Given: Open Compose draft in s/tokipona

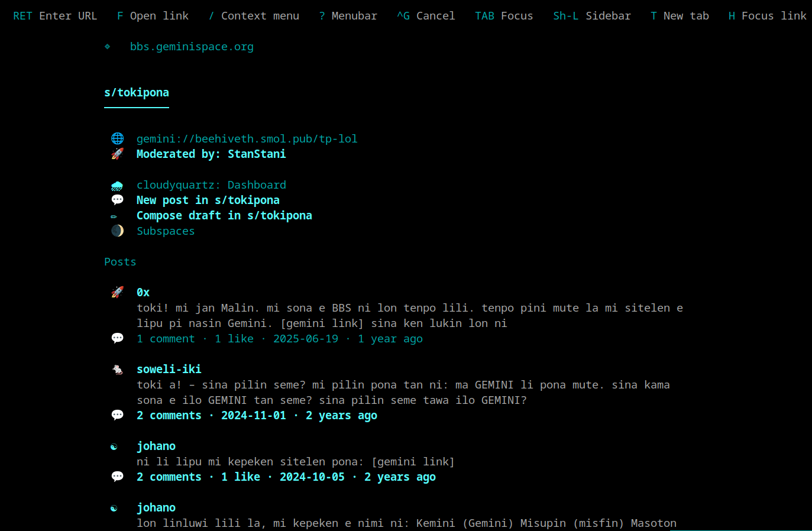Looking at the screenshot, I should tap(224, 216).
